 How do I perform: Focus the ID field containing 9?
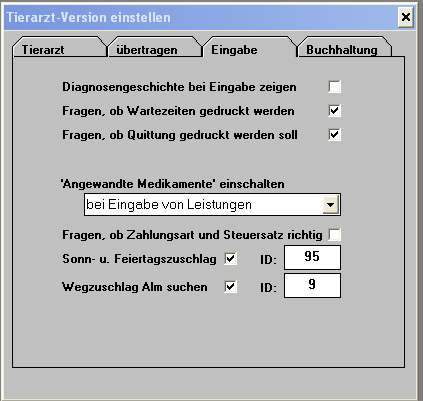pos(312,285)
